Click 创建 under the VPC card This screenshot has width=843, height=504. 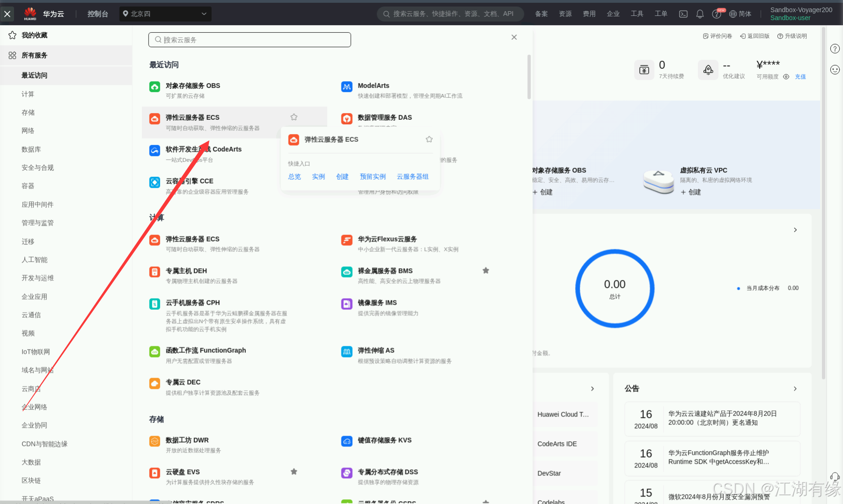(x=691, y=192)
